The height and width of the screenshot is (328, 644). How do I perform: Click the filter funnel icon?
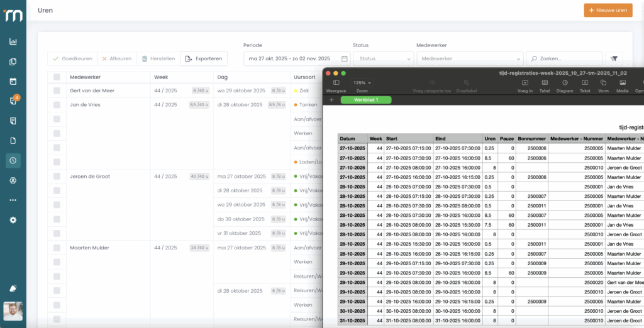(614, 58)
